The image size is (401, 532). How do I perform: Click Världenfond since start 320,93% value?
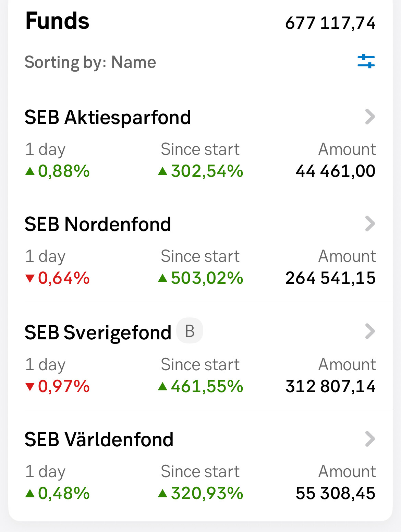tap(207, 493)
